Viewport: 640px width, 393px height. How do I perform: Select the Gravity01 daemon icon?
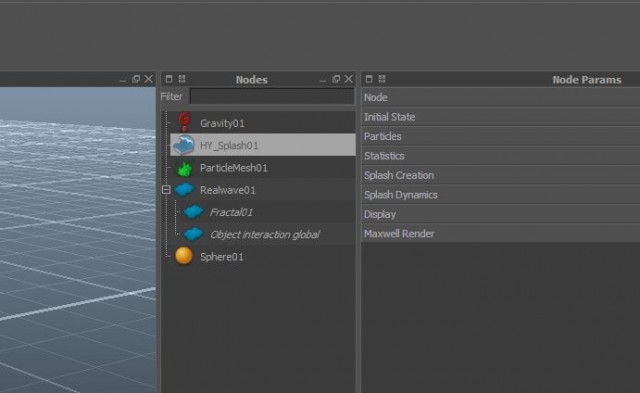[184, 122]
